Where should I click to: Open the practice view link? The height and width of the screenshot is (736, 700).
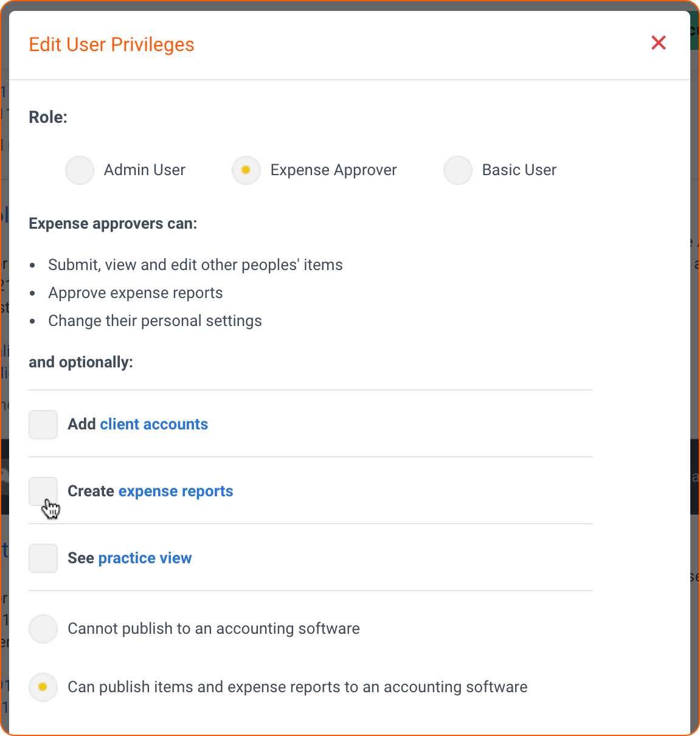coord(145,558)
